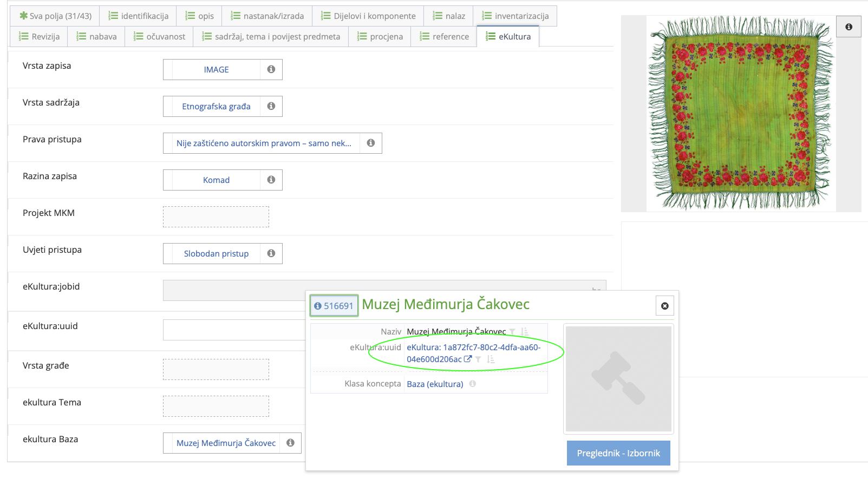The height and width of the screenshot is (485, 868).
Task: Click filter icon next to Naziv value
Action: tap(512, 332)
